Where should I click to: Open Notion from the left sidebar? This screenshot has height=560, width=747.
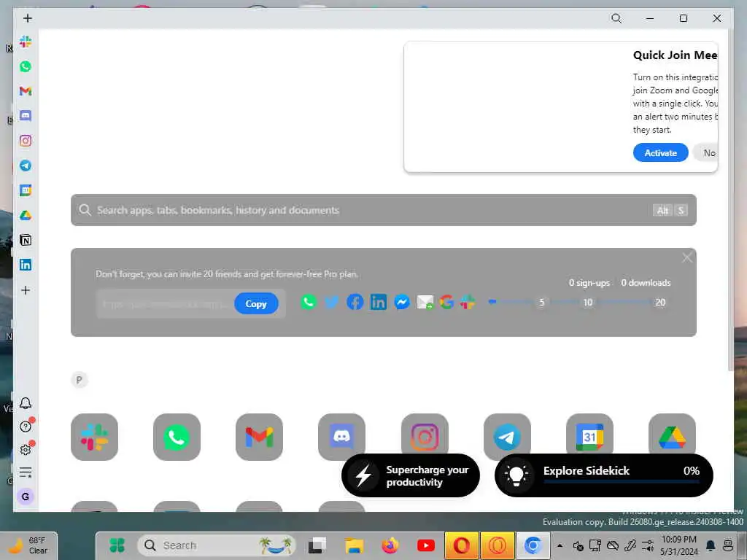pyautogui.click(x=26, y=240)
